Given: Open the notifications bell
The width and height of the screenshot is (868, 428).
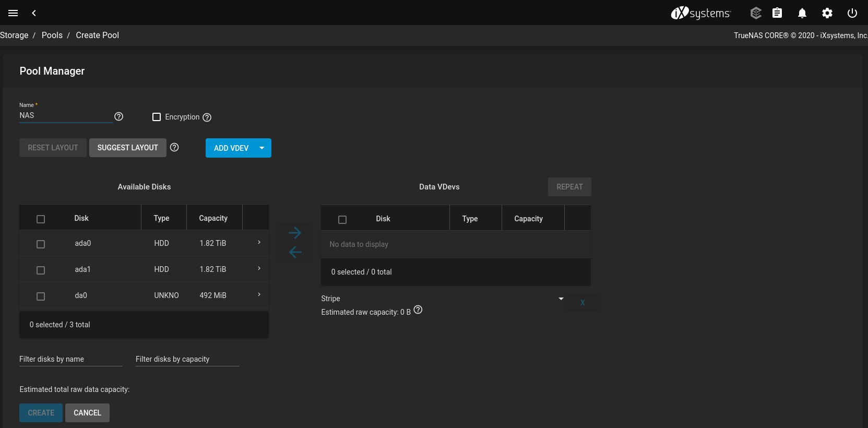Looking at the screenshot, I should coord(802,13).
